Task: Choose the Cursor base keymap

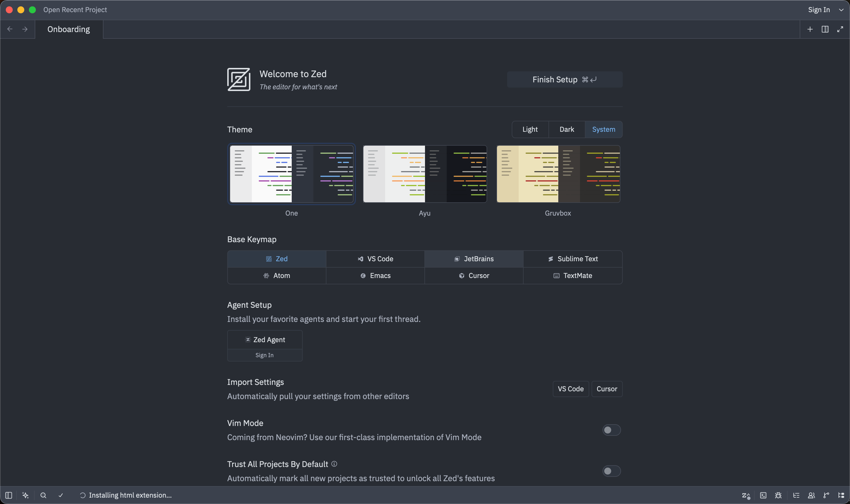Action: [474, 275]
